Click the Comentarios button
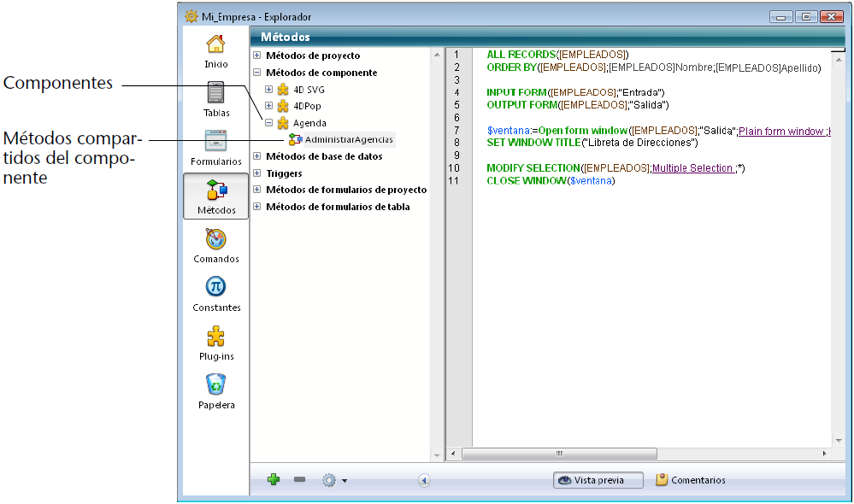Viewport: 854px width, 504px height. click(x=691, y=480)
